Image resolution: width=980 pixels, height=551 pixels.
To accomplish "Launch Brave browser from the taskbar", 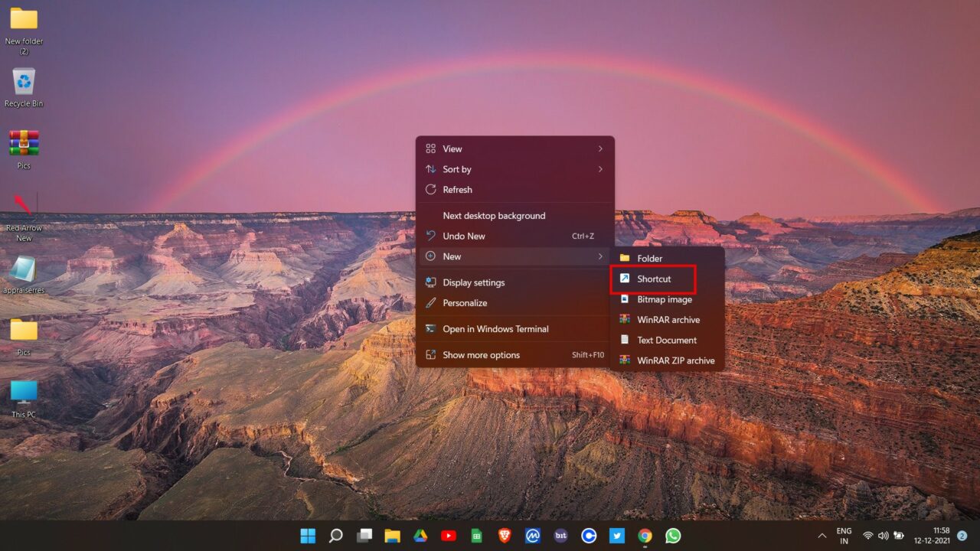I will point(505,536).
